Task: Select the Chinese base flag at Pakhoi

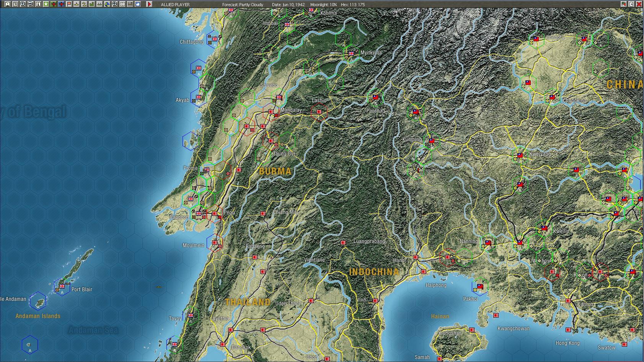Action: pos(480,286)
